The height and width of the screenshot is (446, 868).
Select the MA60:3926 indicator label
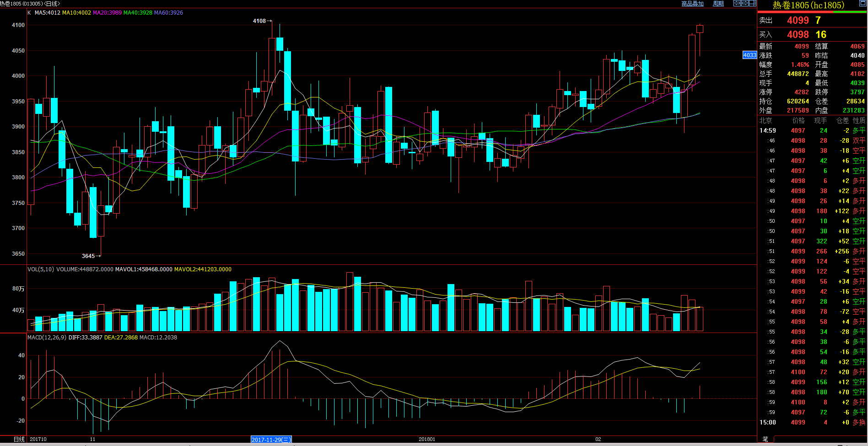168,13
